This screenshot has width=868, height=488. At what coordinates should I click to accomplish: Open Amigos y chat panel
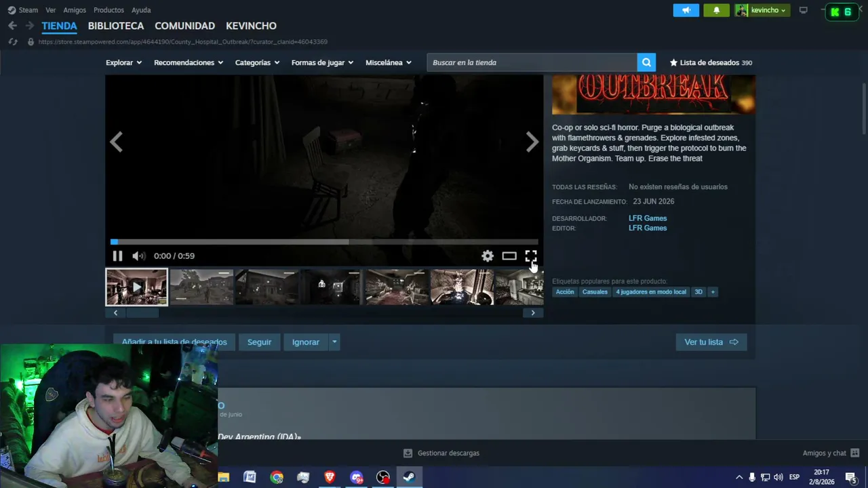click(x=831, y=453)
